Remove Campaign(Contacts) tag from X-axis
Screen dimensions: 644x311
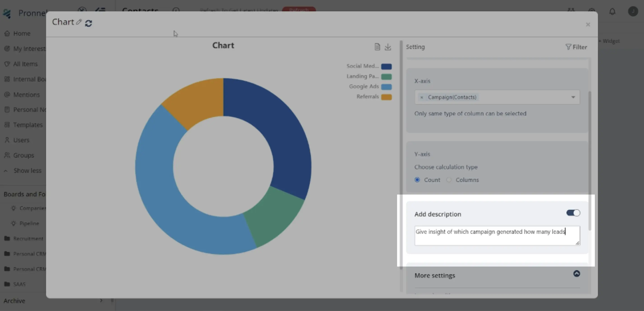(x=422, y=97)
